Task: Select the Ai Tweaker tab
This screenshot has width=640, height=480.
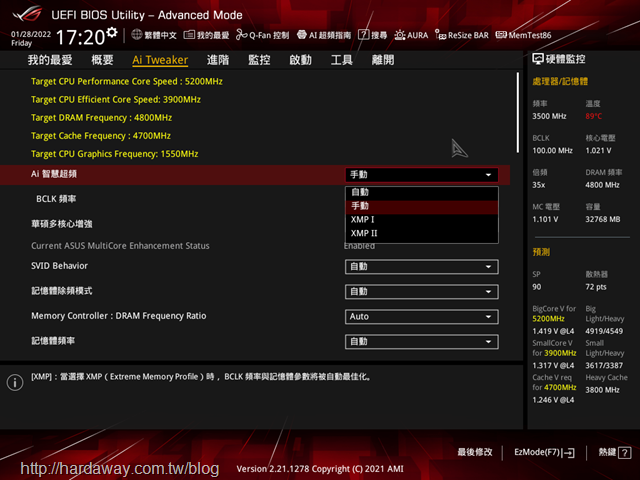Action: point(160,60)
